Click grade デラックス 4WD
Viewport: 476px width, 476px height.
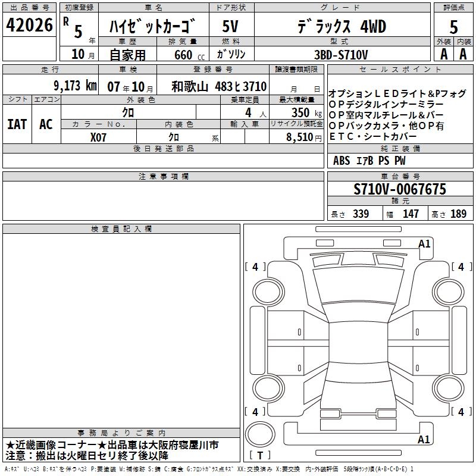[x=342, y=27]
